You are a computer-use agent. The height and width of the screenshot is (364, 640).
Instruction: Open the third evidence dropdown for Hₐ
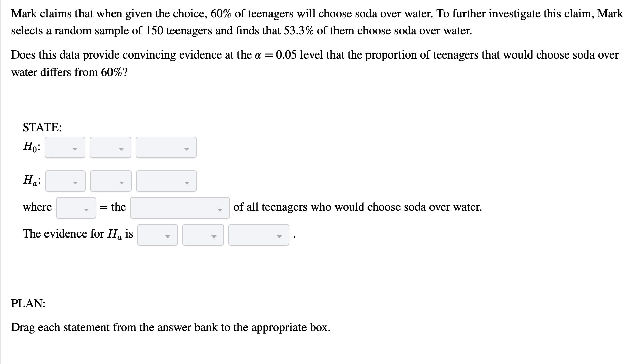pos(258,235)
